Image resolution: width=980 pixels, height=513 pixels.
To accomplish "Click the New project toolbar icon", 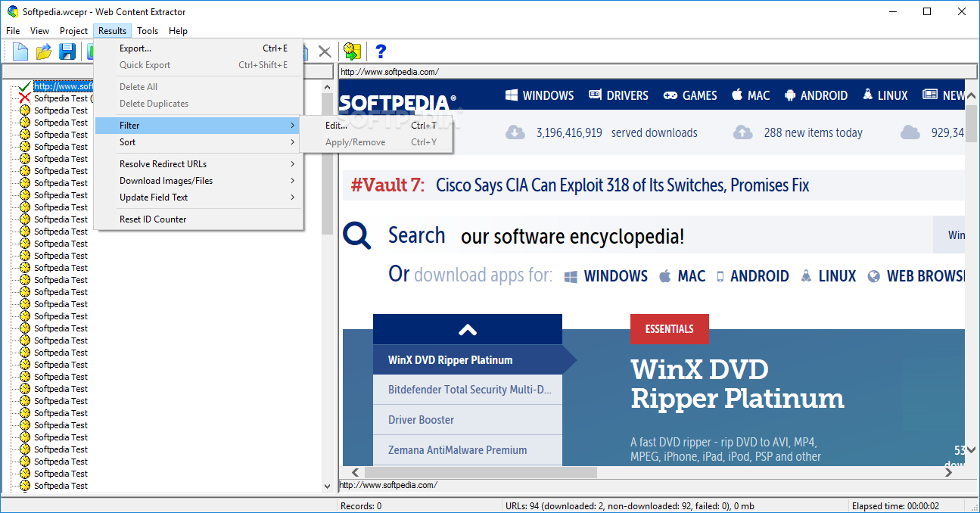I will point(20,51).
